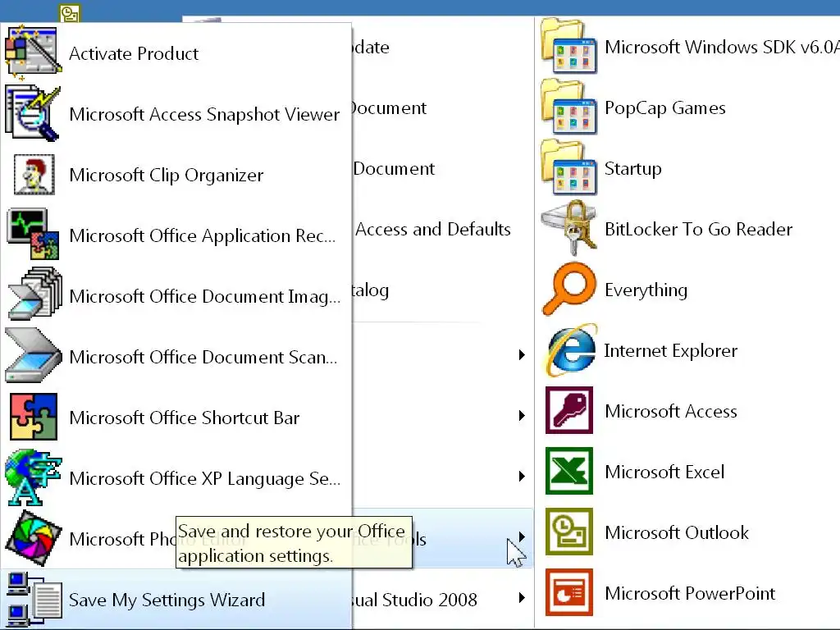Expand the highlighted Office Tools submenu arrow
Image resolution: width=840 pixels, height=630 pixels.
click(522, 536)
